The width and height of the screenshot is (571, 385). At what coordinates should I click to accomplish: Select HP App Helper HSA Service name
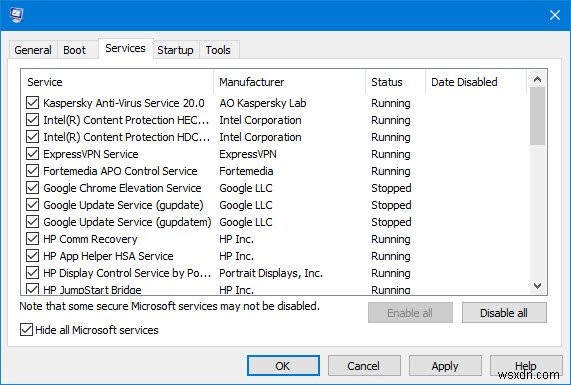click(108, 256)
